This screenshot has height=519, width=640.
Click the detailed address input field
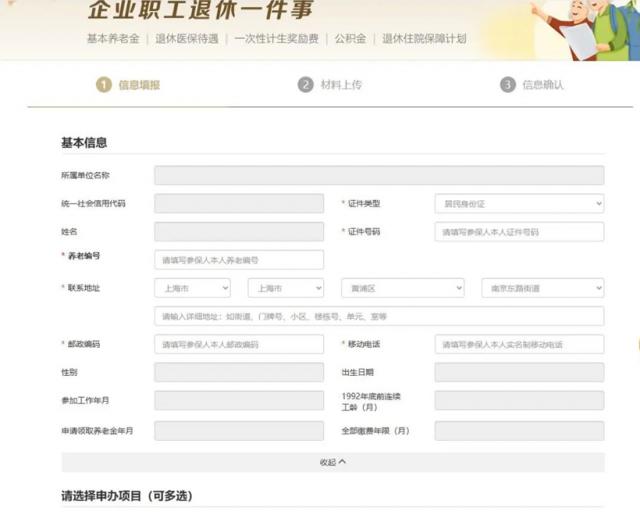(378, 316)
